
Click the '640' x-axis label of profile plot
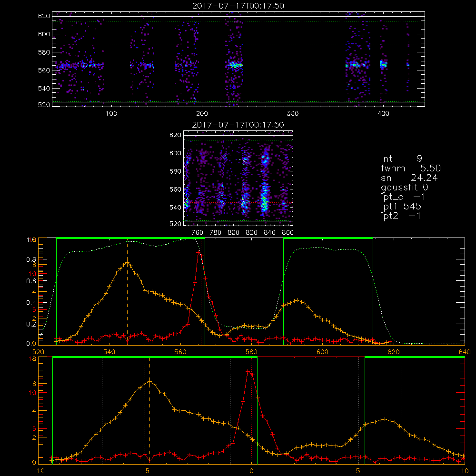[x=465, y=352]
